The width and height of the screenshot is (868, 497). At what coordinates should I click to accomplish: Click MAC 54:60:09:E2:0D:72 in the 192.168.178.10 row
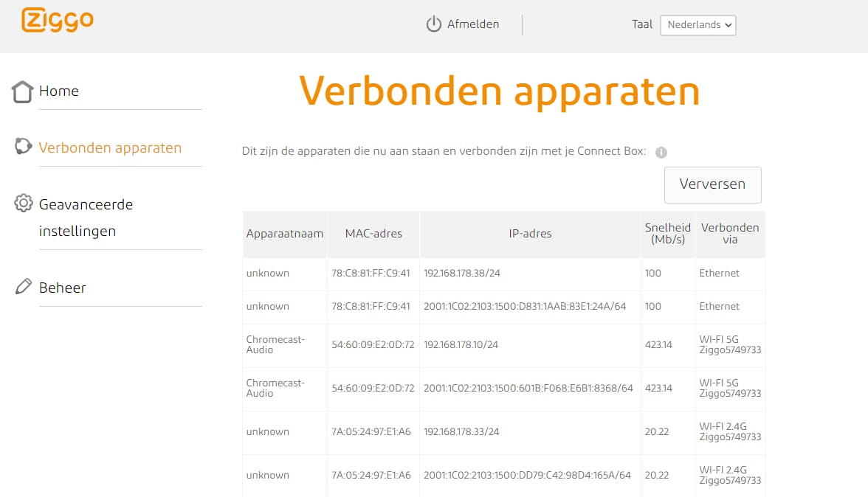click(373, 345)
